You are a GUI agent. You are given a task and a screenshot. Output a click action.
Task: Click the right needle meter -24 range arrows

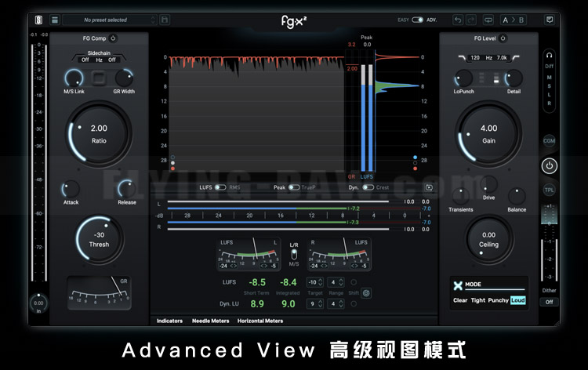(324, 266)
